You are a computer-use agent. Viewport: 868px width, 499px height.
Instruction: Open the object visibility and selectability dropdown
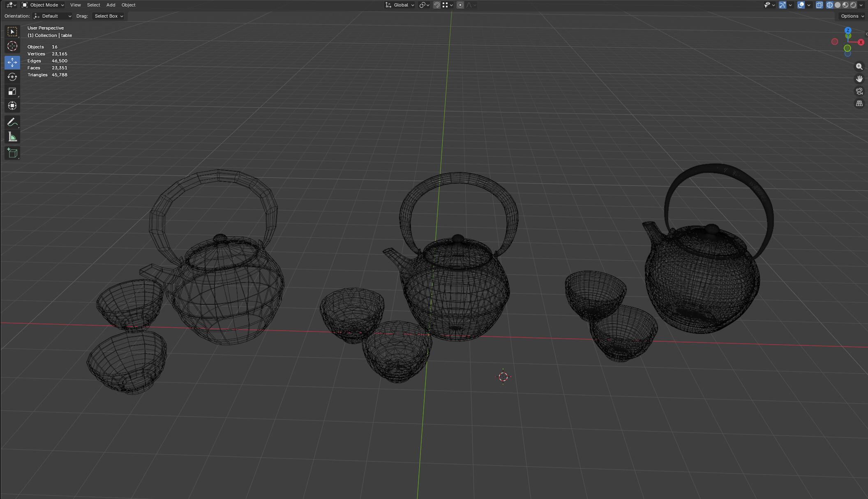[x=769, y=5]
